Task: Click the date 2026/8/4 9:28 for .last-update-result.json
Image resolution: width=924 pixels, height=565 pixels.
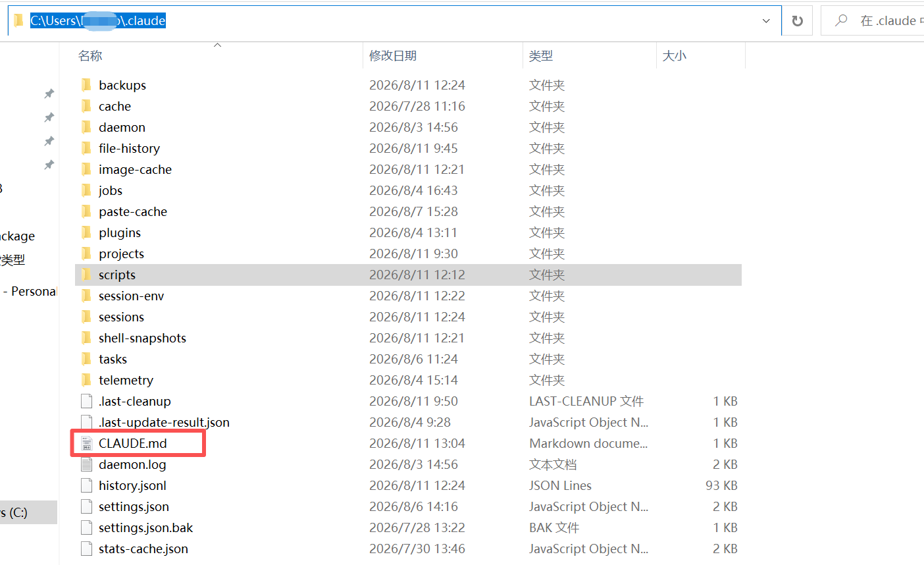Action: 410,422
